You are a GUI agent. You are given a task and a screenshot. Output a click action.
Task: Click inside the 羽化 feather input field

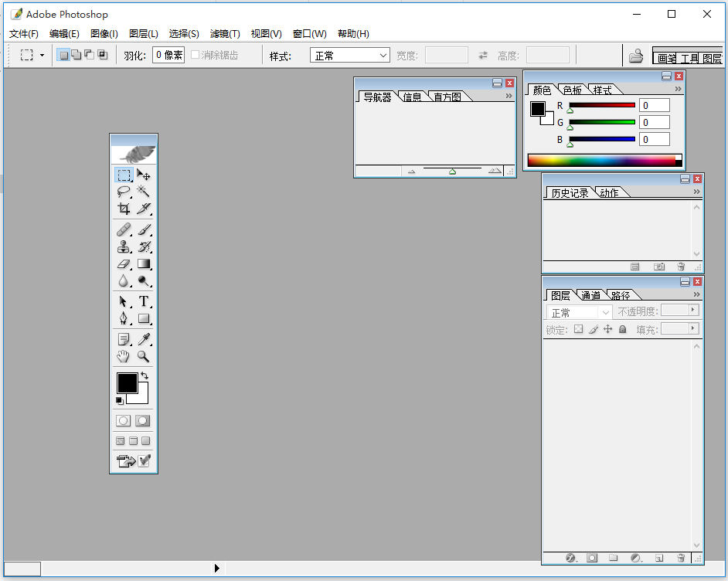click(168, 54)
